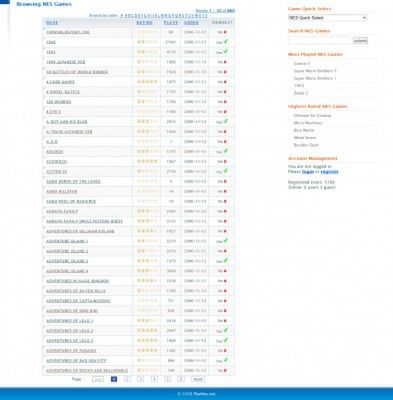Open Adventures In Magic Kingdom game
This screenshot has width=393, height=400.
tap(77, 281)
